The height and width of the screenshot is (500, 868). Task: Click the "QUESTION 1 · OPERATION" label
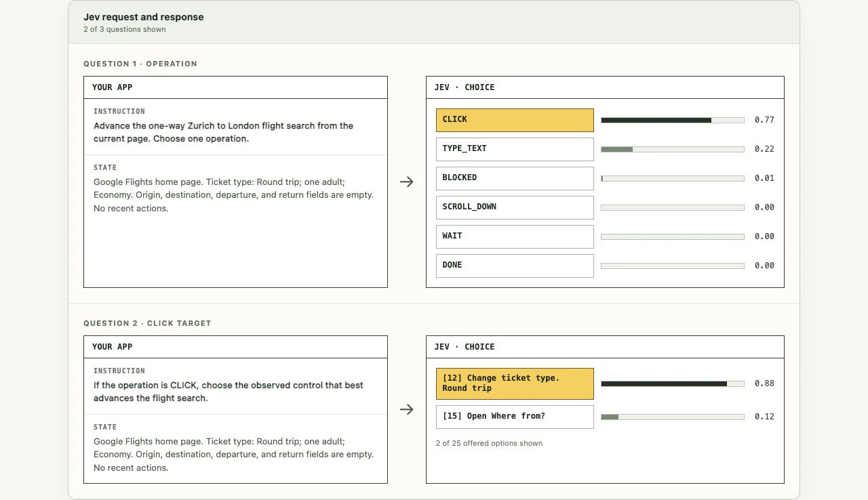(140, 64)
